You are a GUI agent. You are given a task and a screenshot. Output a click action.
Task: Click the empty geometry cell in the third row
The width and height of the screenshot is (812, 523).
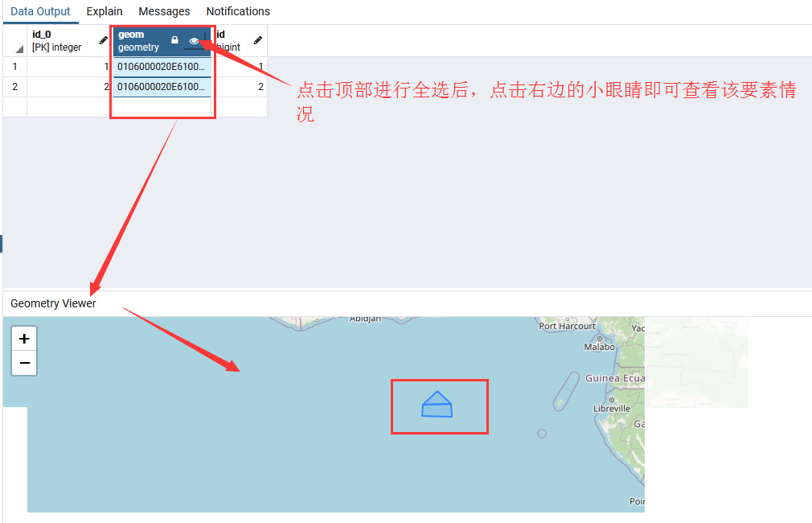(x=162, y=105)
